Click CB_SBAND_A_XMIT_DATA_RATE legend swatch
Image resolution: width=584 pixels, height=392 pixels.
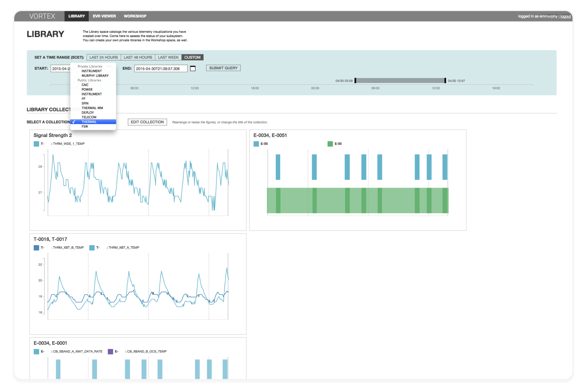tap(36, 352)
